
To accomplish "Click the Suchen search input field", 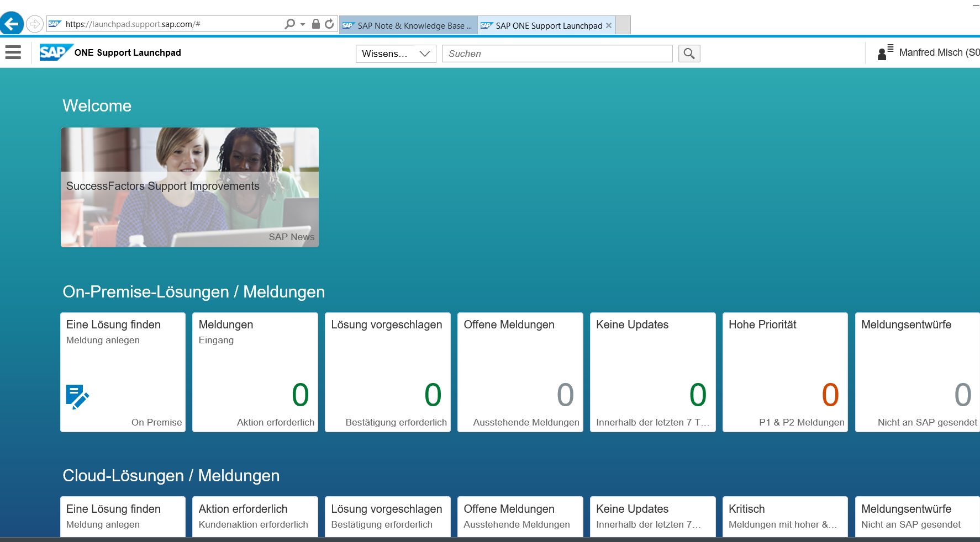I will coord(557,54).
